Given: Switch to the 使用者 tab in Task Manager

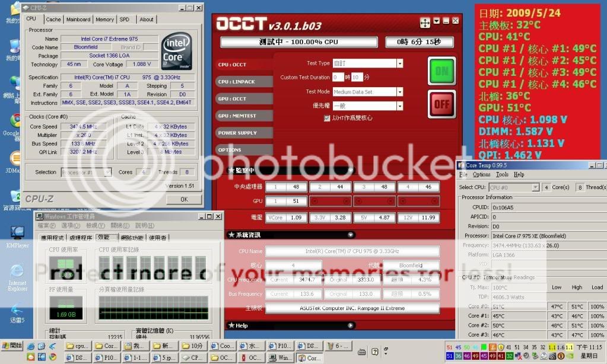Looking at the screenshot, I should [x=158, y=238].
